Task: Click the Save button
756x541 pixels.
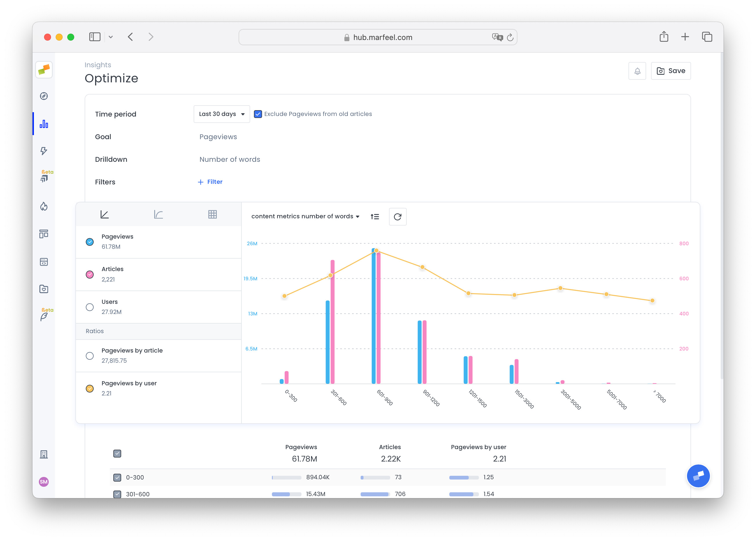Action: tap(670, 71)
